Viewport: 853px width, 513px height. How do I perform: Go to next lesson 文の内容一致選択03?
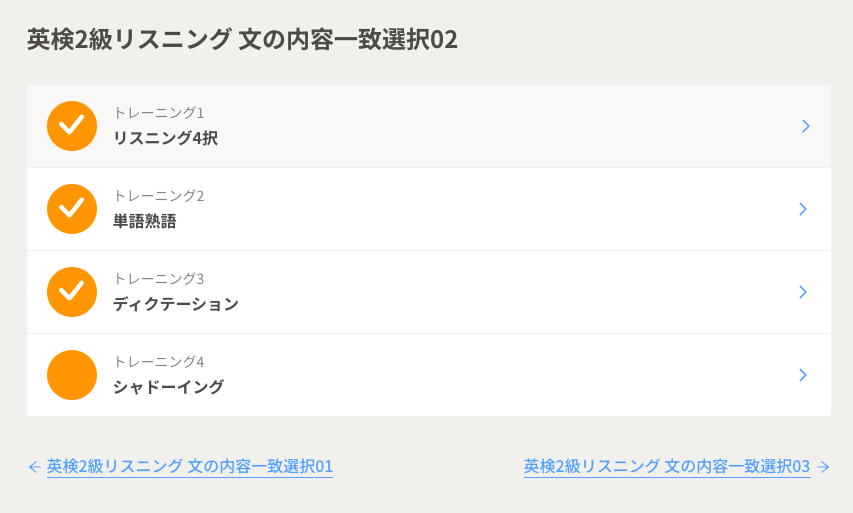coord(667,467)
